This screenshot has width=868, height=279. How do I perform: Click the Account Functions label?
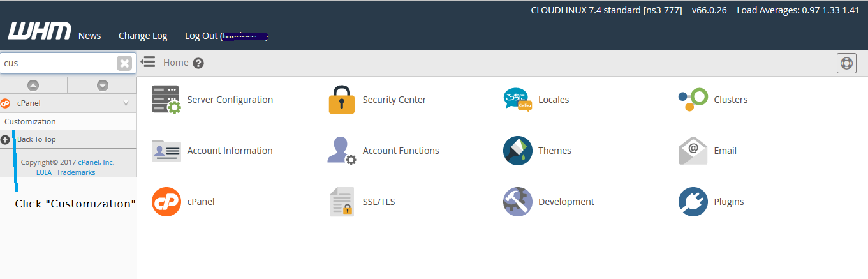pyautogui.click(x=401, y=151)
